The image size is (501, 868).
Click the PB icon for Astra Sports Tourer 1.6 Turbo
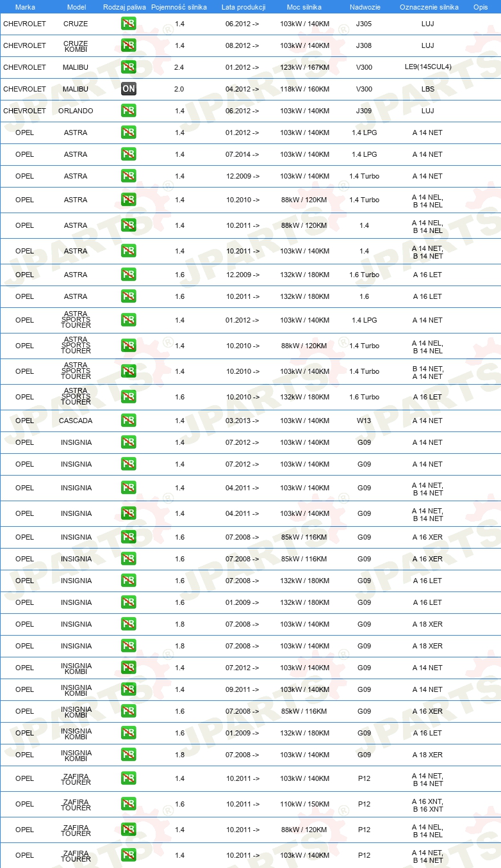[x=129, y=397]
